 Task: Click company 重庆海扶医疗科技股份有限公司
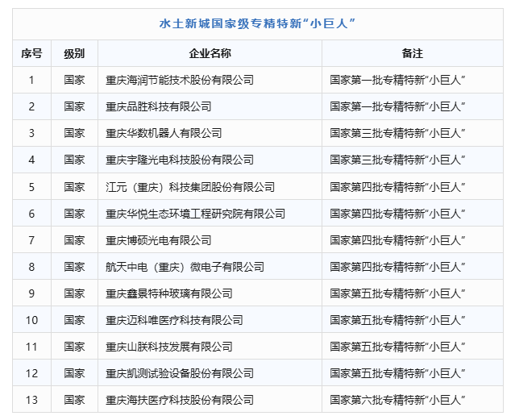click(180, 400)
